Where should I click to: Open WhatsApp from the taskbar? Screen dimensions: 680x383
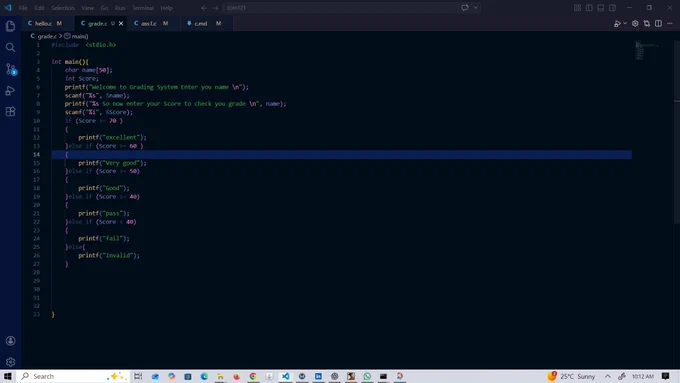[x=367, y=376]
